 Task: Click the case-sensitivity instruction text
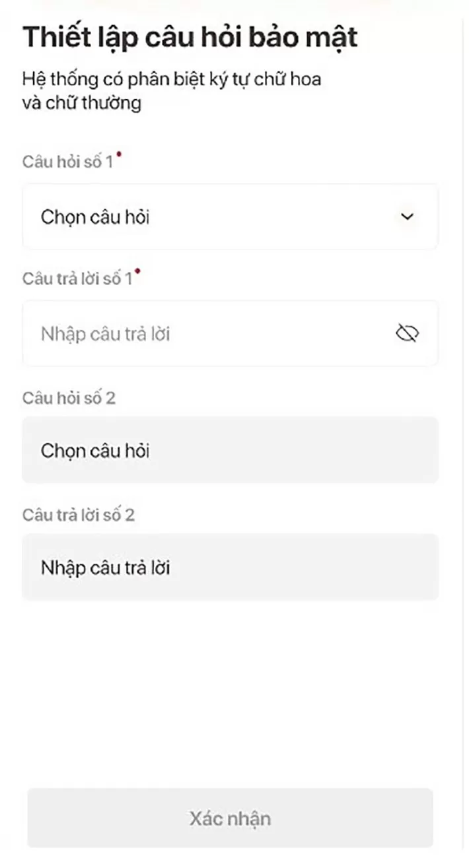pos(172,91)
